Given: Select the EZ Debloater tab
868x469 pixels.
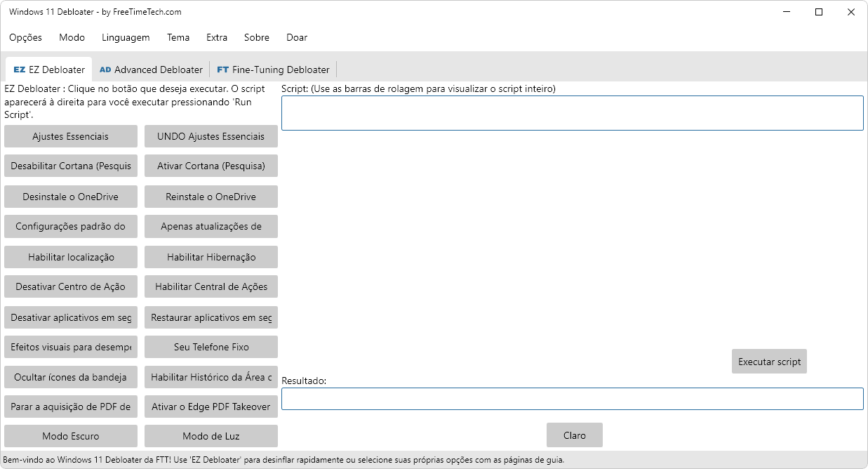Looking at the screenshot, I should 49,70.
